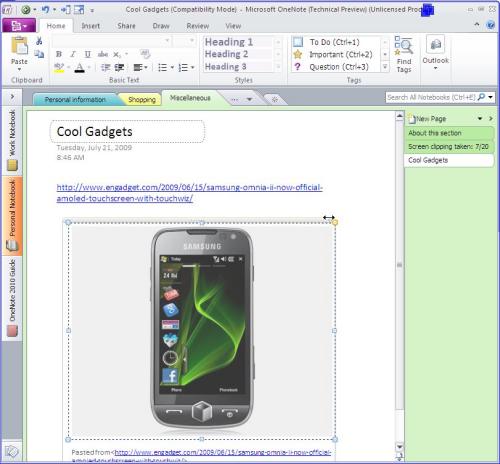Click the Cut scissors icon
The height and width of the screenshot is (464, 500).
click(39, 41)
